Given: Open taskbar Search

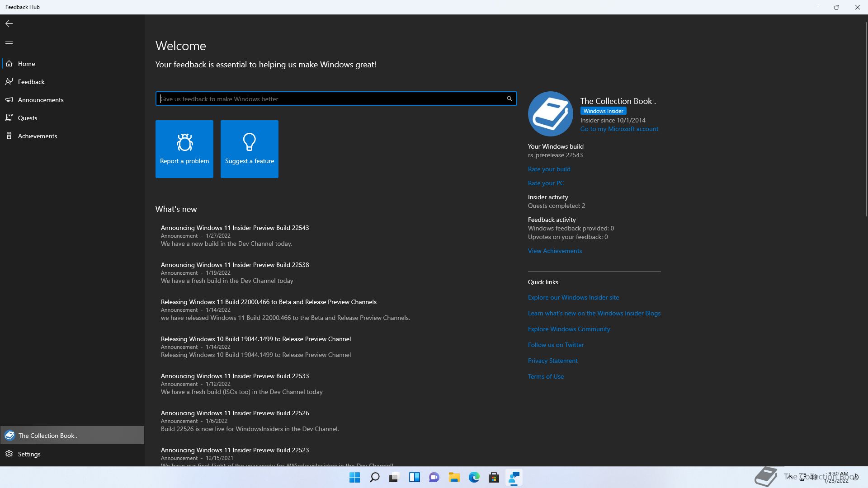Looking at the screenshot, I should [375, 477].
